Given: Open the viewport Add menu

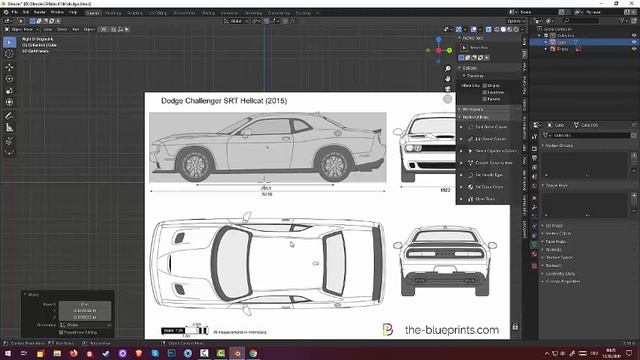Looking at the screenshot, I should coord(76,29).
